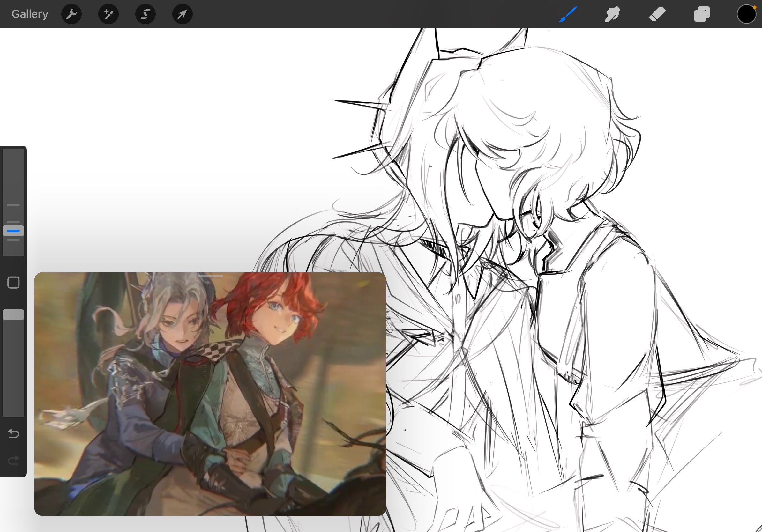Screen dimensions: 762x532
Task: Select the Brush tool
Action: pos(568,14)
